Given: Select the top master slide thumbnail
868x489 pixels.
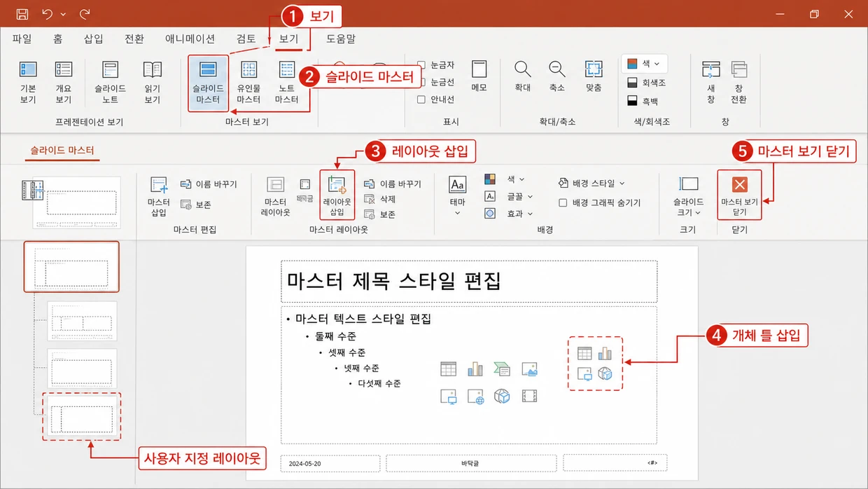Looking at the screenshot, I should (71, 267).
